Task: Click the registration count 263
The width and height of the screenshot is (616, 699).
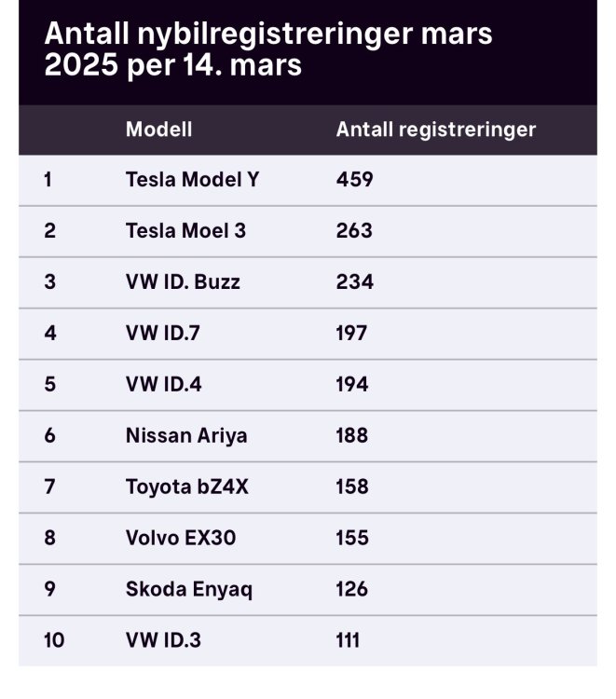Action: [x=354, y=230]
